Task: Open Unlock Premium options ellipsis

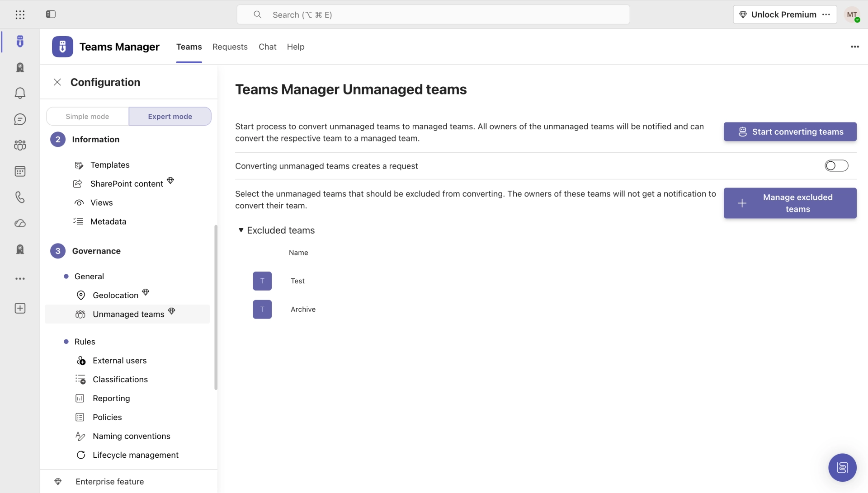Action: [x=826, y=14]
